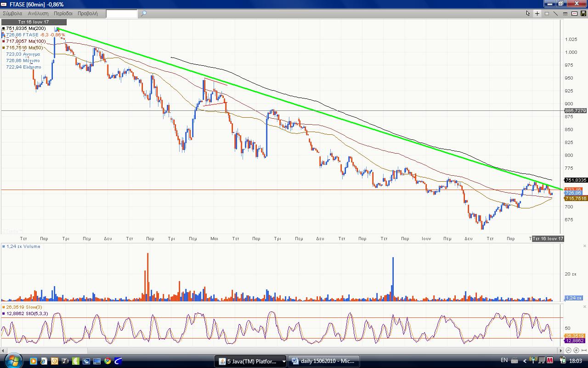Expand the Προβολή menu
The image size is (588, 368).
pyautogui.click(x=87, y=13)
